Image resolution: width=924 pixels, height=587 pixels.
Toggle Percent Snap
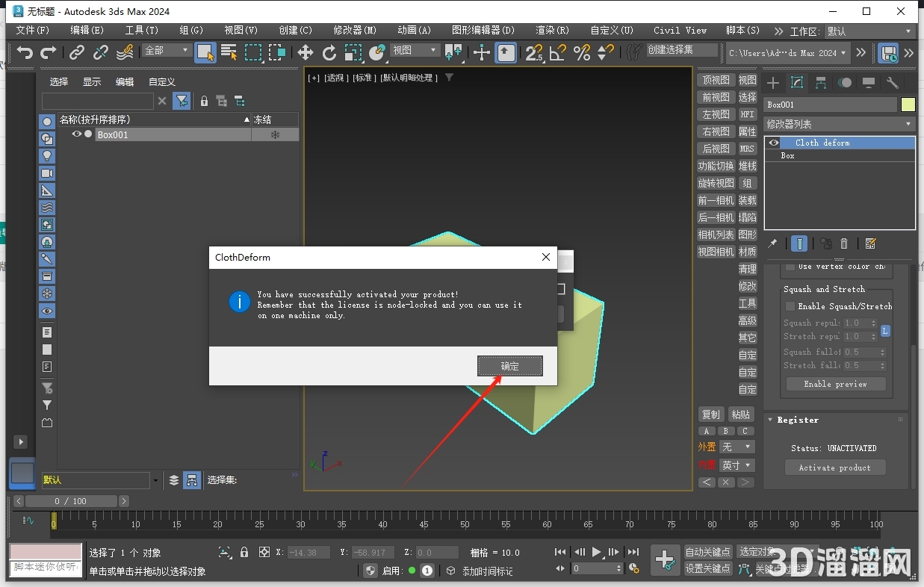coord(582,52)
